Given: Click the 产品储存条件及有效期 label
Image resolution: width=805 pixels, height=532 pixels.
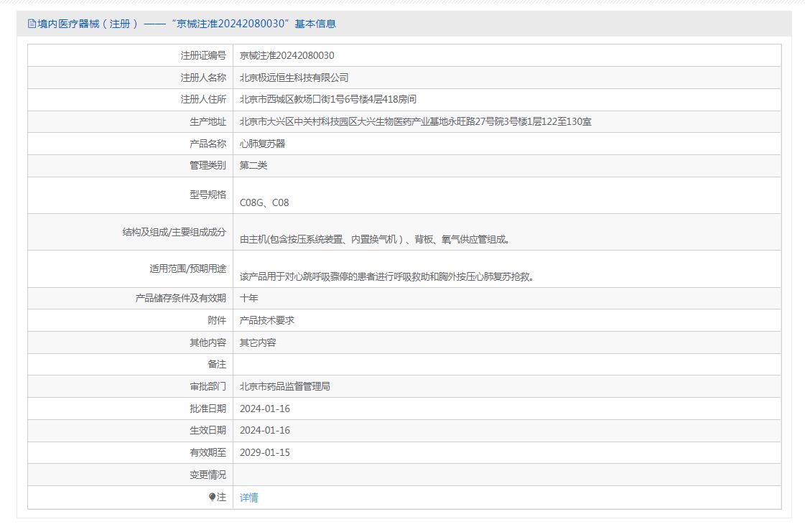Looking at the screenshot, I should tap(181, 298).
